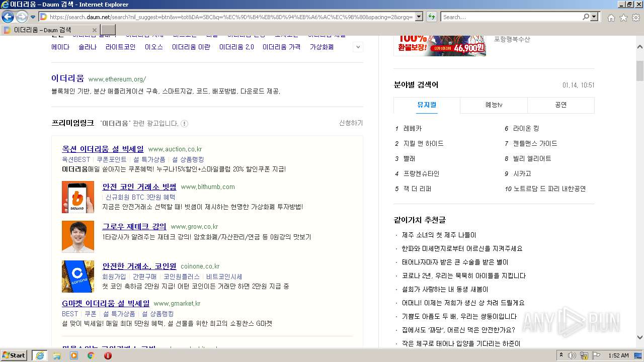644x362 pixels.
Task: Show hidden system tray icons arrow
Action: [x=561, y=355]
